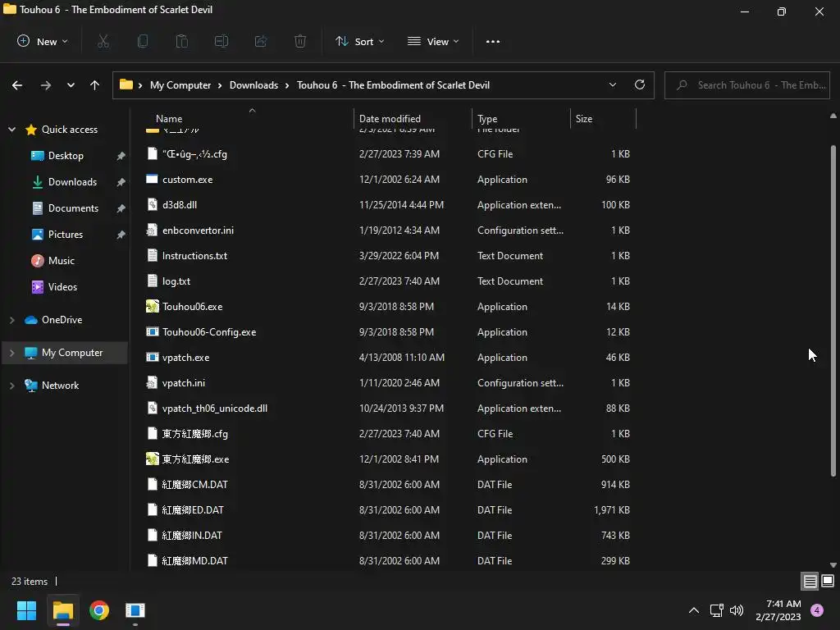
Task: Sort by the Type column header
Action: tap(487, 118)
